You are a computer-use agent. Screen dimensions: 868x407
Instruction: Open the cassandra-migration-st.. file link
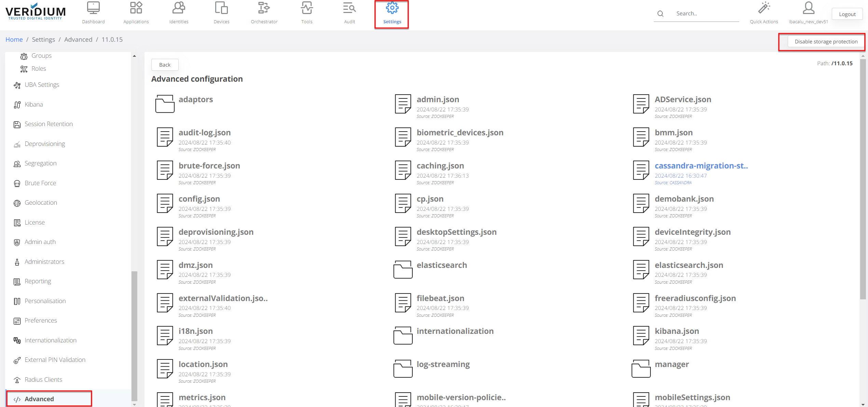click(701, 166)
